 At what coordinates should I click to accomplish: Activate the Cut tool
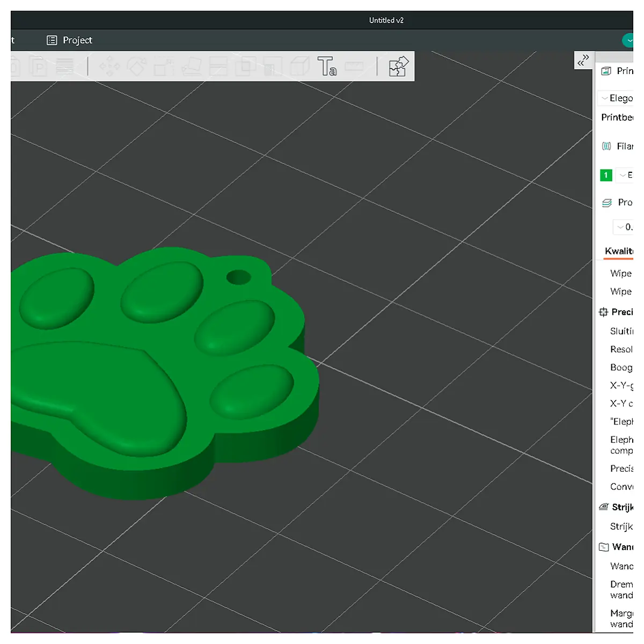(x=218, y=67)
